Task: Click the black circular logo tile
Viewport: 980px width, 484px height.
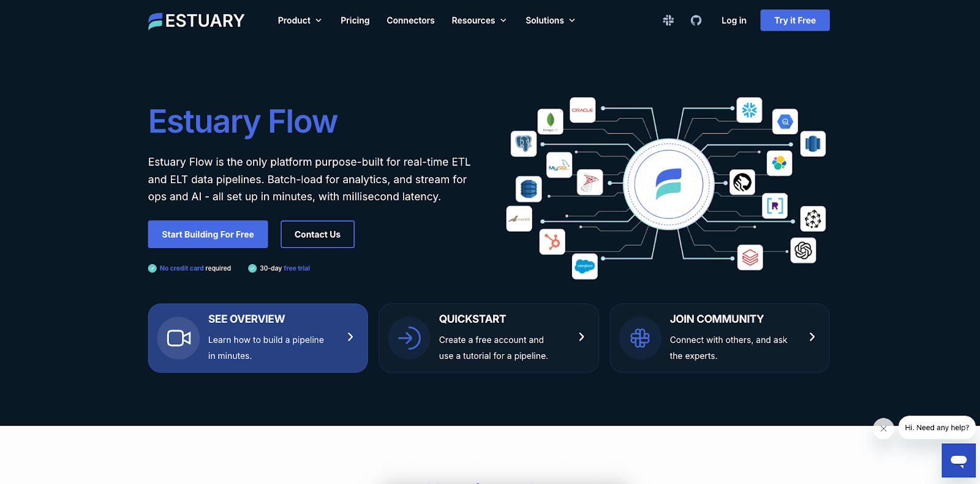Action: (742, 183)
